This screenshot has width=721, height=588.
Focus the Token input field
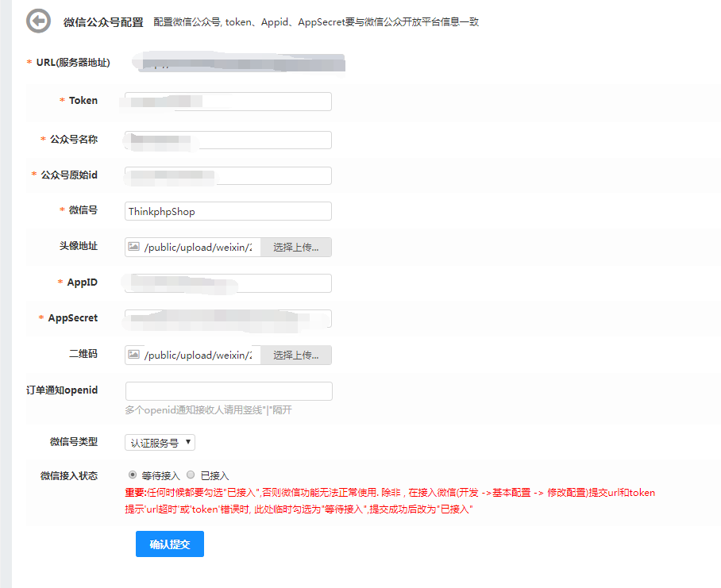click(x=228, y=102)
